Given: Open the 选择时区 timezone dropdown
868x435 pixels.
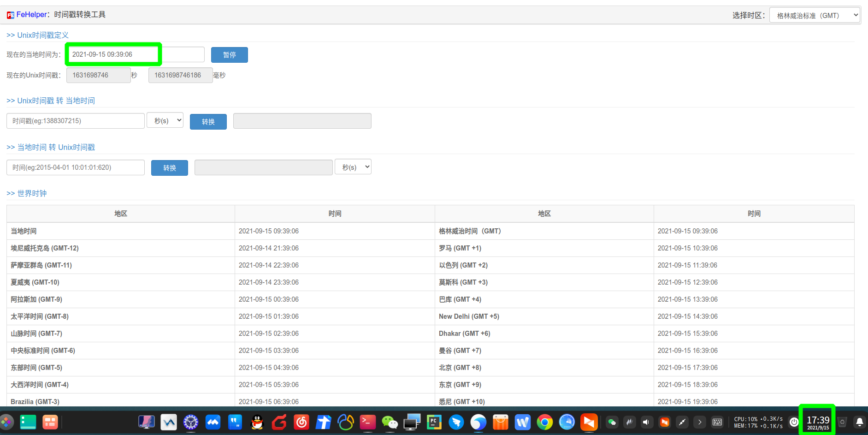Looking at the screenshot, I should (x=815, y=15).
